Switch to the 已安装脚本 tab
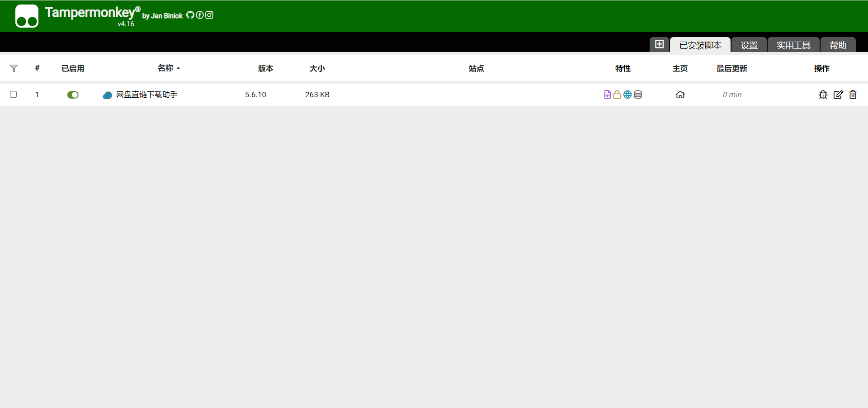The image size is (868, 408). pyautogui.click(x=700, y=45)
